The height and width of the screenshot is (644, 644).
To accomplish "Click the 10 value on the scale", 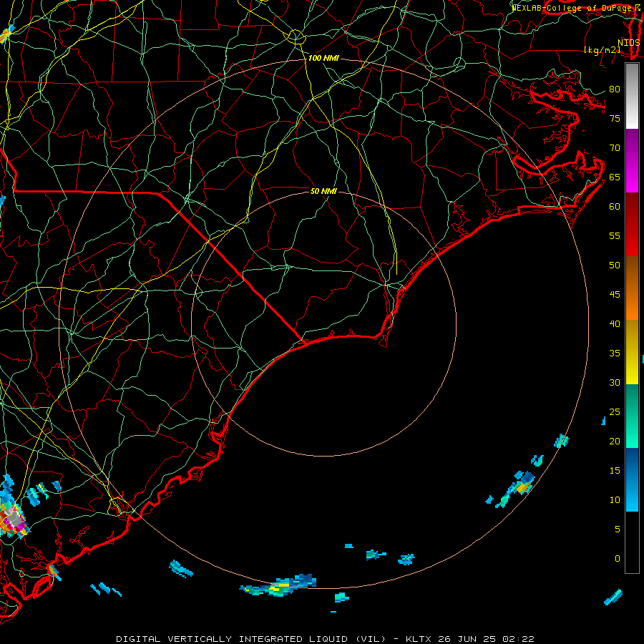I will 615,500.
